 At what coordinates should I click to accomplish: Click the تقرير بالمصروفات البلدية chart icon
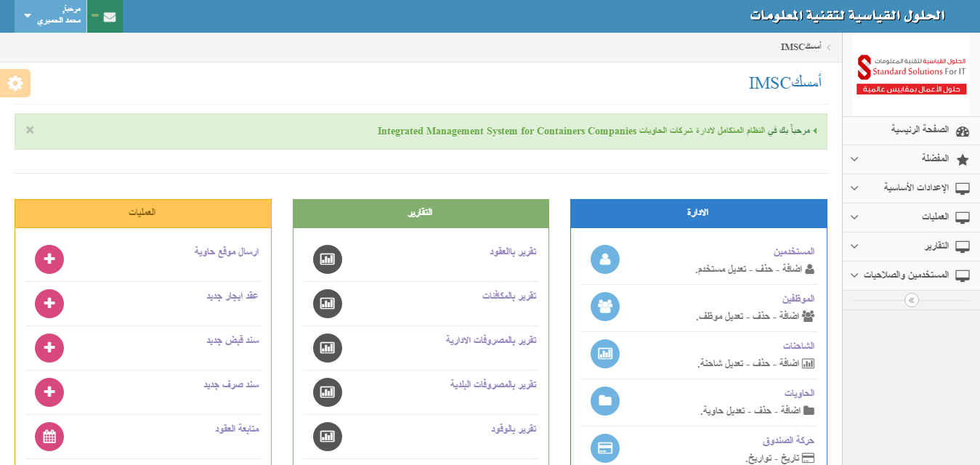(328, 392)
